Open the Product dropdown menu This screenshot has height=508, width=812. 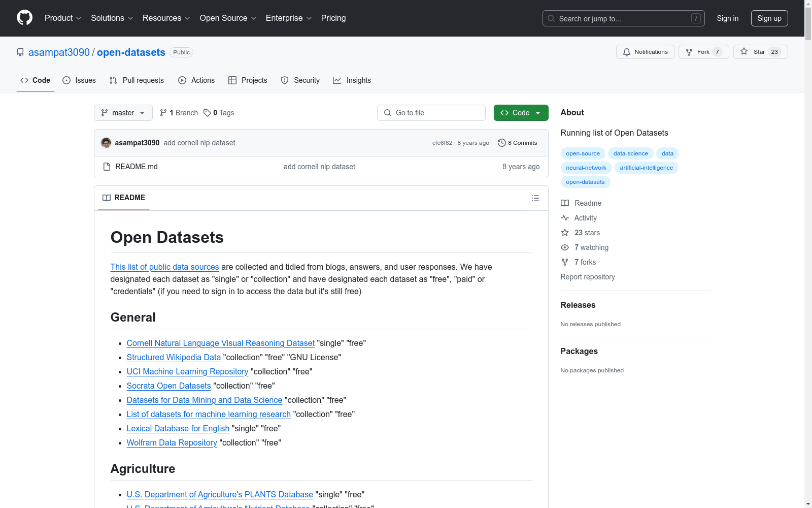click(x=63, y=18)
